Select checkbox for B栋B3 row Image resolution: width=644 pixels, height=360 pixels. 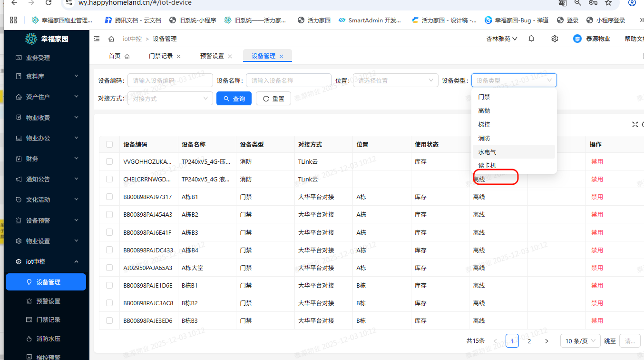point(109,320)
